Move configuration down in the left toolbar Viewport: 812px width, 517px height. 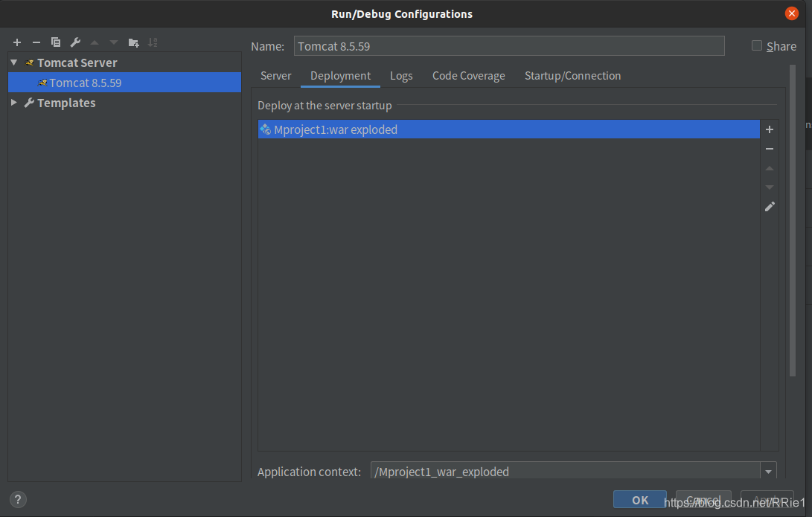click(x=113, y=42)
